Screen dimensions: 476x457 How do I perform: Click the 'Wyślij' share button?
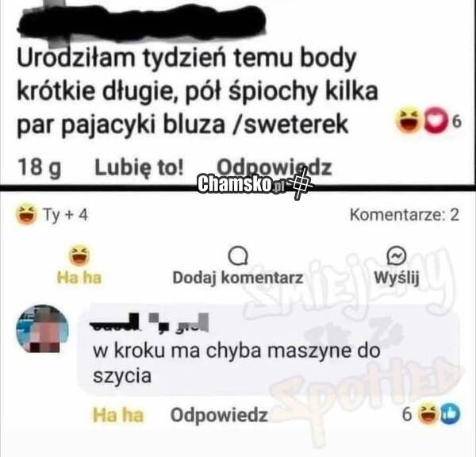[397, 277]
